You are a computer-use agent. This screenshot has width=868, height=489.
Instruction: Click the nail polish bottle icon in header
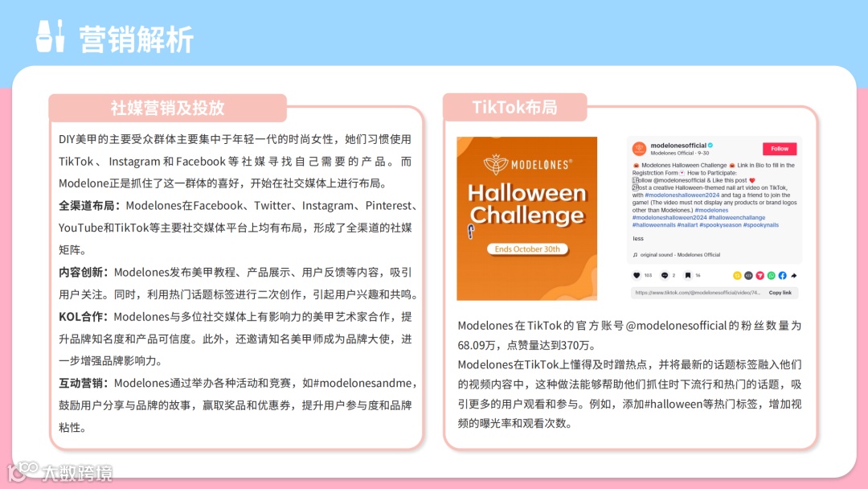pos(50,36)
